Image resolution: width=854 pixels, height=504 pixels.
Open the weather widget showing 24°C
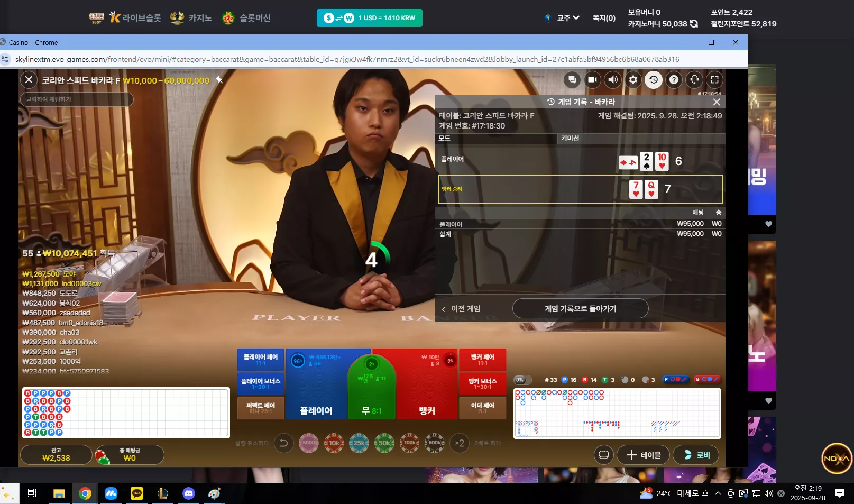point(674,493)
